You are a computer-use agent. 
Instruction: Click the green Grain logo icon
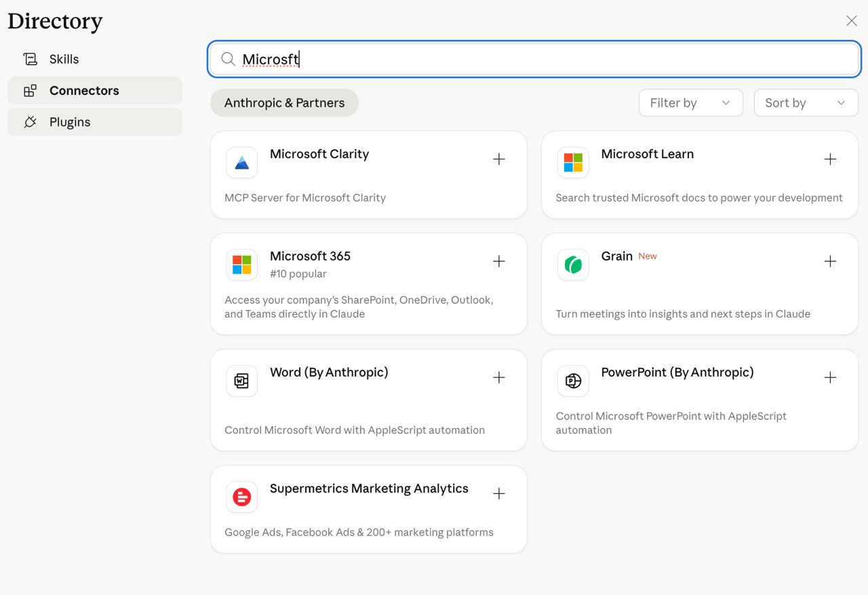point(573,265)
